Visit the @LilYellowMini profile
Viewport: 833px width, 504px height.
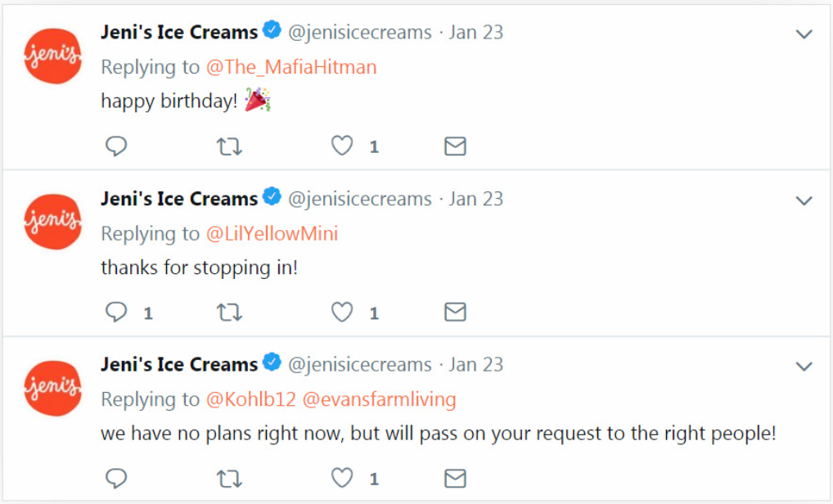(272, 234)
